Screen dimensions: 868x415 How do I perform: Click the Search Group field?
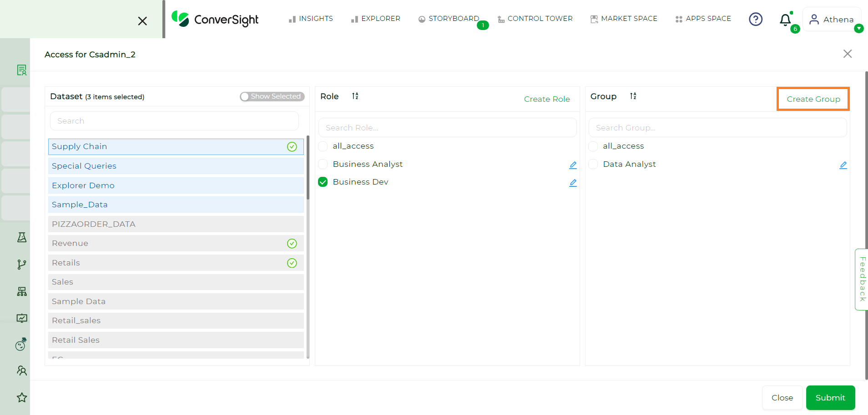pyautogui.click(x=717, y=128)
